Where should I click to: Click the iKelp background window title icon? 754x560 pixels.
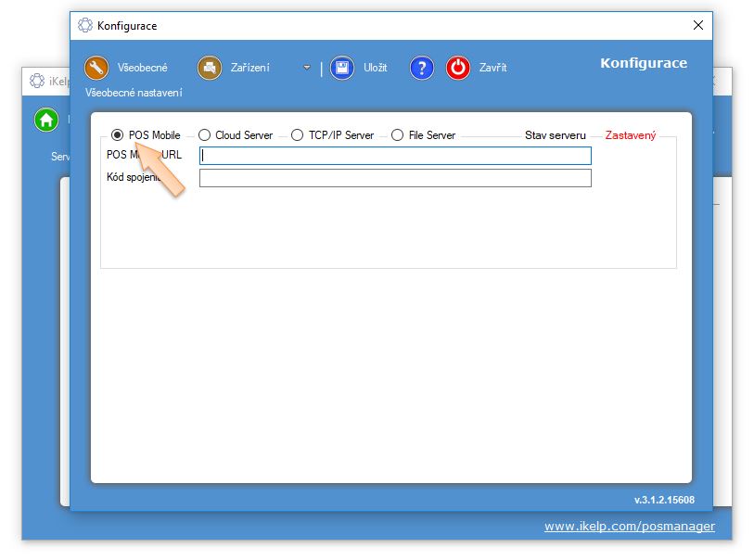coord(37,81)
